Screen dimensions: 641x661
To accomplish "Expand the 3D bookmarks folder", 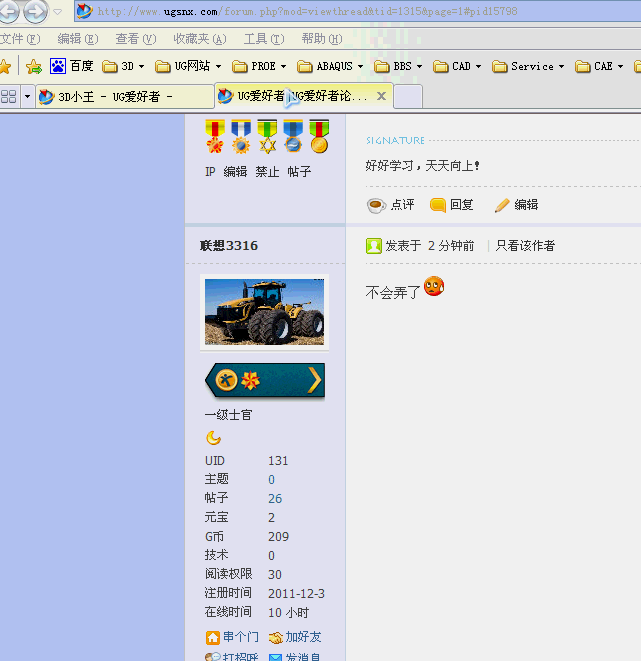I will tap(123, 67).
